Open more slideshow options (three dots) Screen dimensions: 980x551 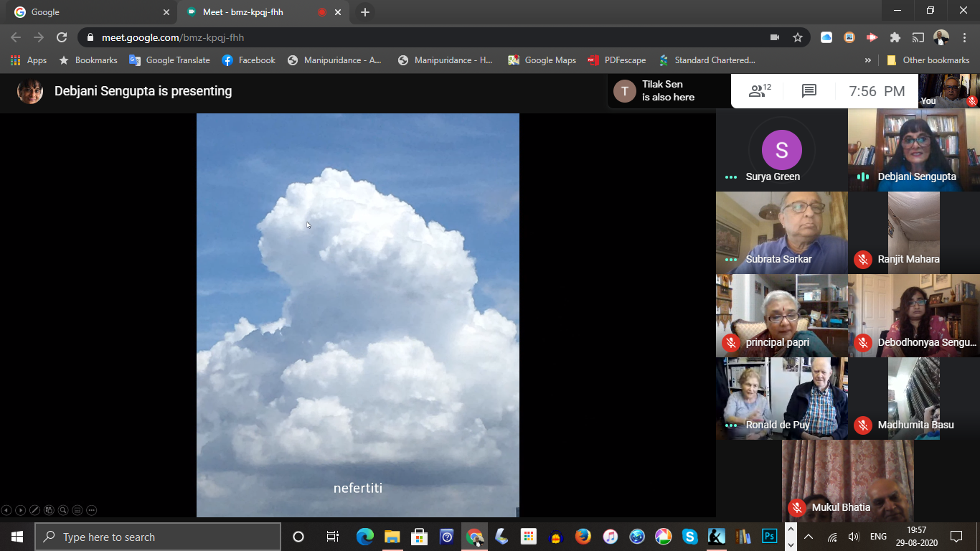coord(91,510)
